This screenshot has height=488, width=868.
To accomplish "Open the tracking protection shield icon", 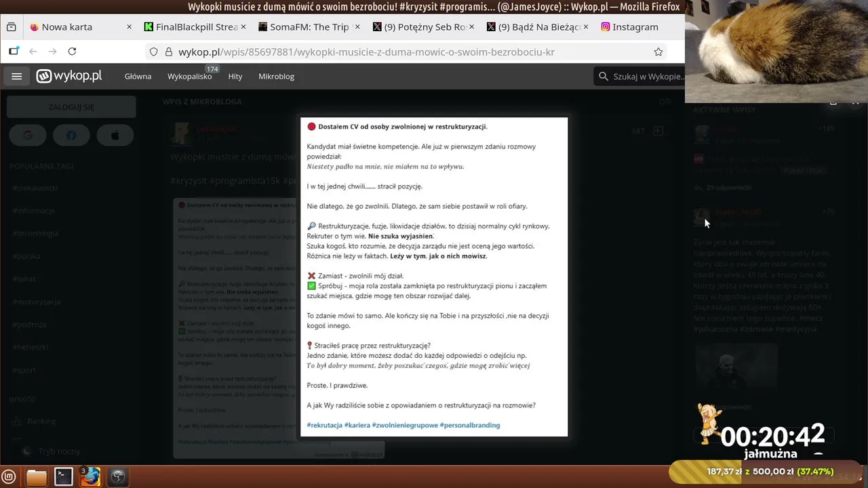I will (154, 52).
